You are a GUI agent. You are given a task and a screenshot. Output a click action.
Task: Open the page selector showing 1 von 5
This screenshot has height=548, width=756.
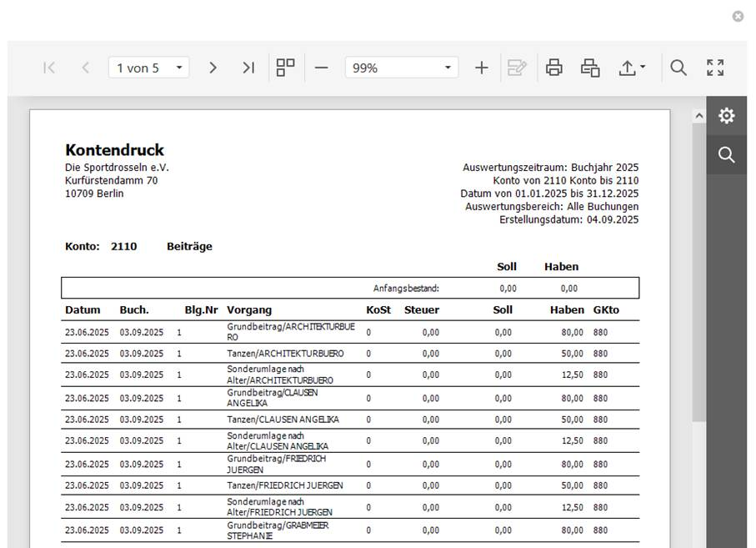click(x=148, y=68)
